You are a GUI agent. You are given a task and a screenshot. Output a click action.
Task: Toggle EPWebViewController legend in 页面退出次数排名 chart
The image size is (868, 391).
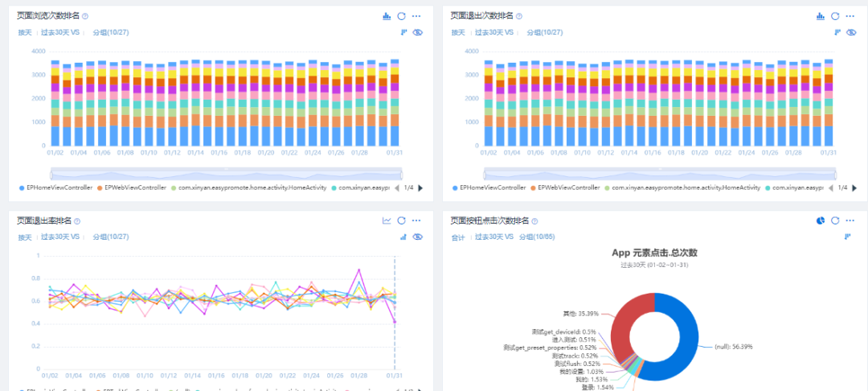click(565, 187)
